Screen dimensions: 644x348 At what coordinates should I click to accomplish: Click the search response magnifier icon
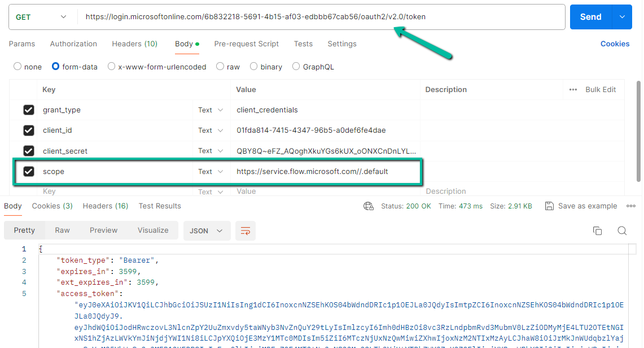click(622, 230)
